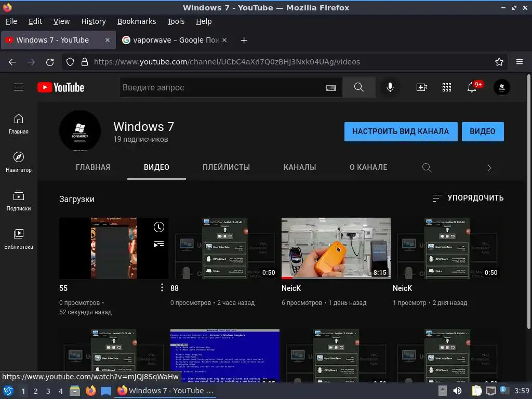Screen dimensions: 532x399
Task: Open the video titled 55
Action: coord(63,288)
